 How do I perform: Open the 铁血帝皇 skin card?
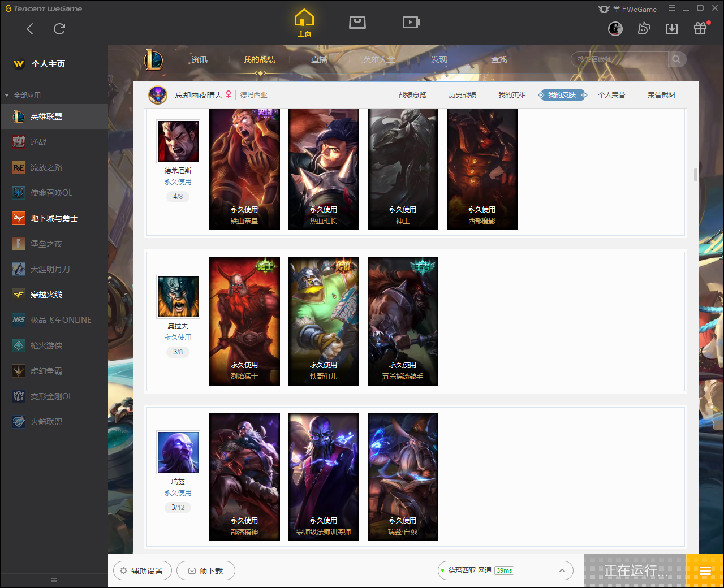[244, 169]
